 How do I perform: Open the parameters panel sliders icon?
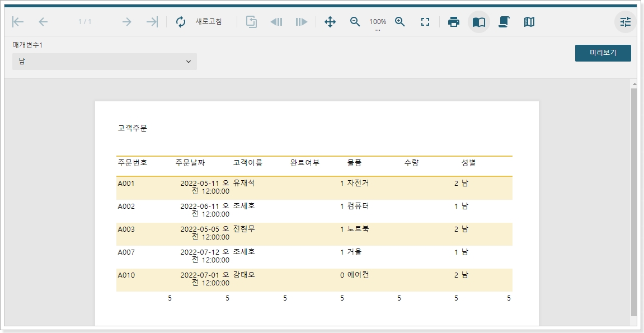tap(626, 22)
